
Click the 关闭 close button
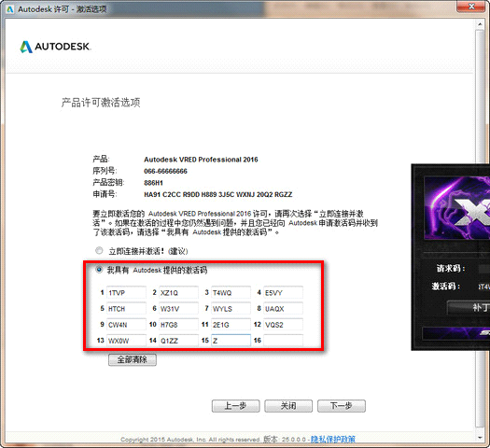288,406
